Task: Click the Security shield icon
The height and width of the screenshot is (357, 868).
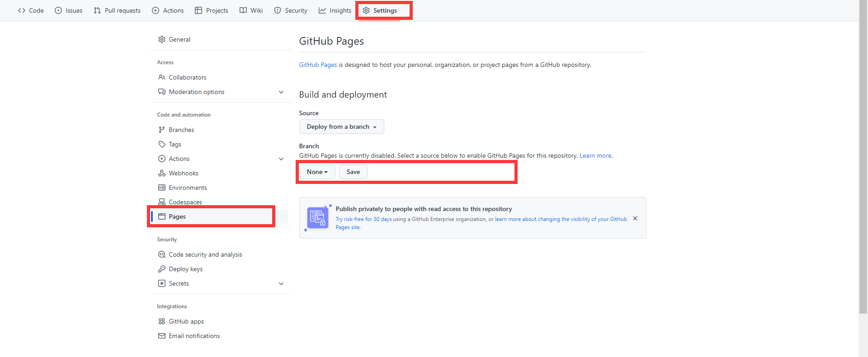Action: 278,10
